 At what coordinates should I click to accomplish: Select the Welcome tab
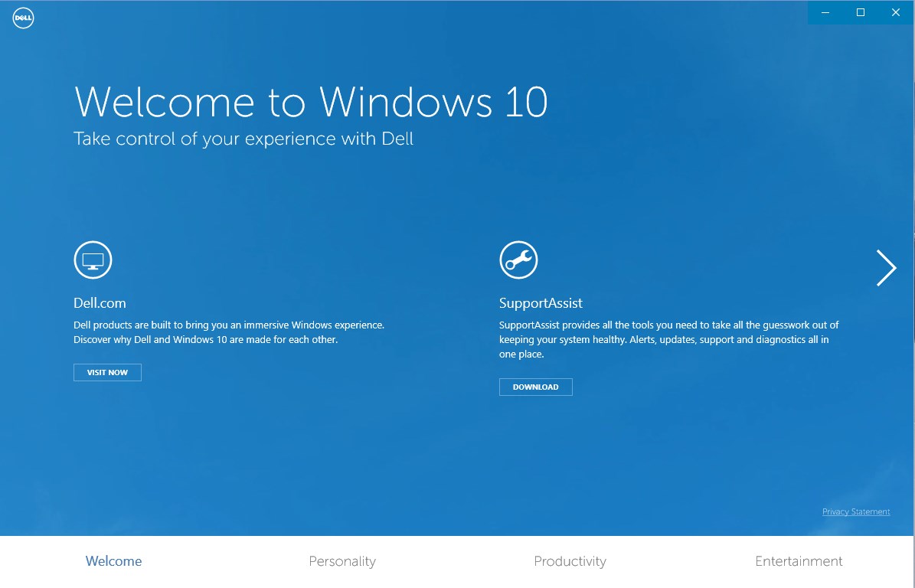click(x=114, y=561)
